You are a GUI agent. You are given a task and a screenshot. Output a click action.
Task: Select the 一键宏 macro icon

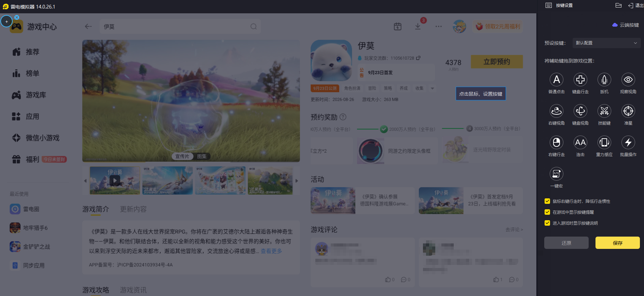[557, 174]
